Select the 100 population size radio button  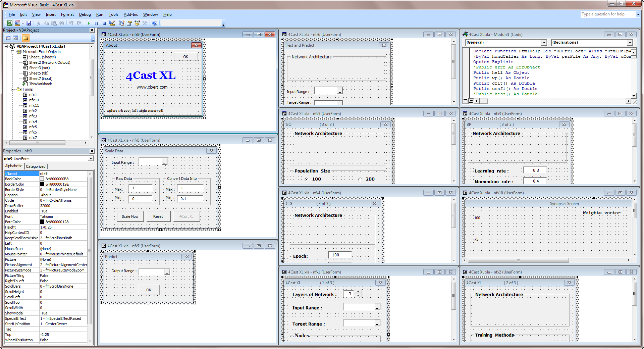point(306,179)
